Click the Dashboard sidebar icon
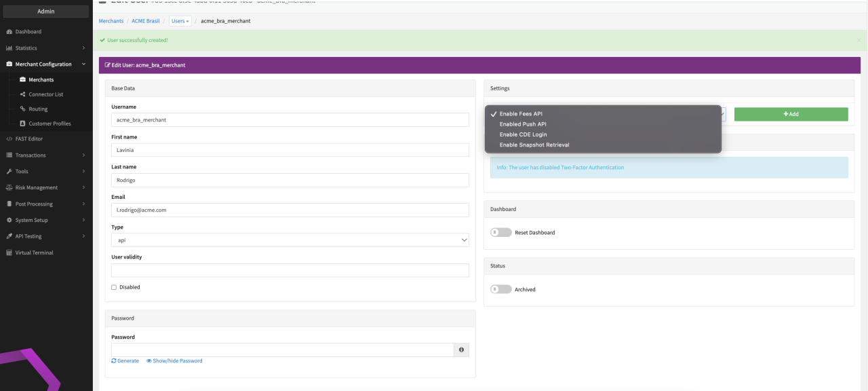The width and height of the screenshot is (868, 391). 9,32
